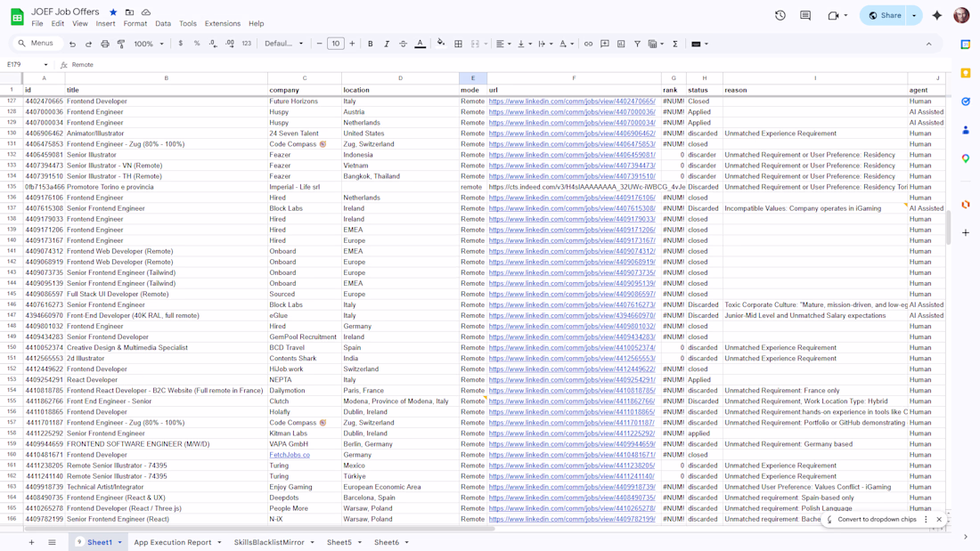The image size is (980, 551).
Task: Open the Extensions menu
Action: tap(223, 24)
